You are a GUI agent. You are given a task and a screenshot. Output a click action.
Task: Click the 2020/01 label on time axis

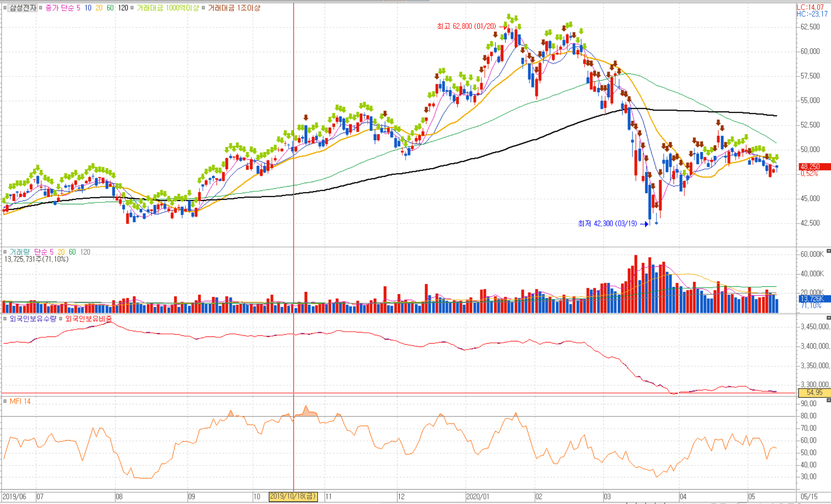pyautogui.click(x=478, y=497)
